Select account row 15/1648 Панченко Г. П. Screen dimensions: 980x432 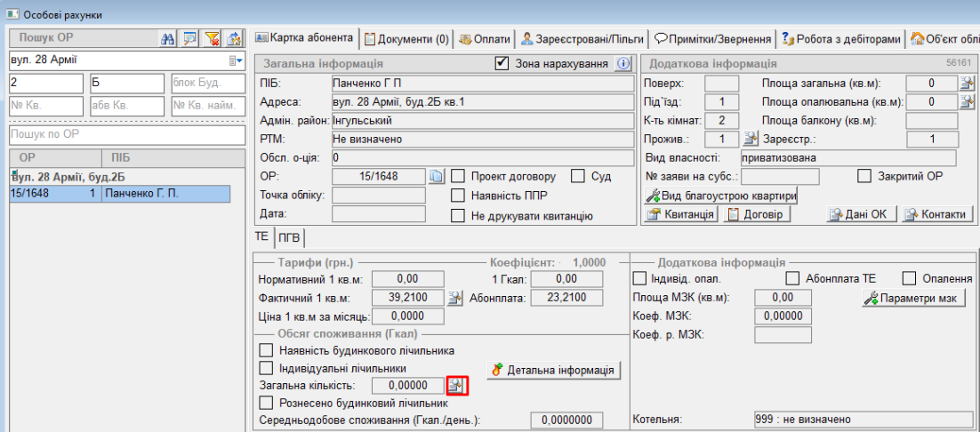point(119,193)
